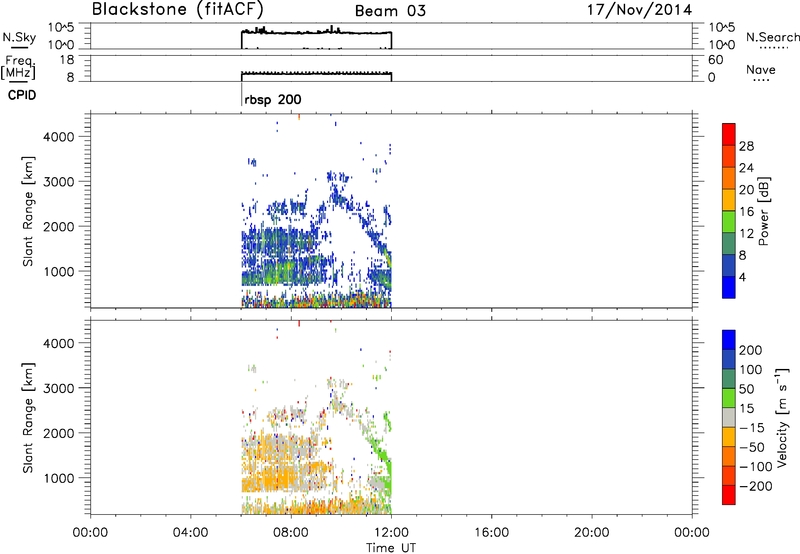Click the N.Sky axis label
Image resolution: width=800 pixels, height=554 pixels.
click(x=19, y=37)
